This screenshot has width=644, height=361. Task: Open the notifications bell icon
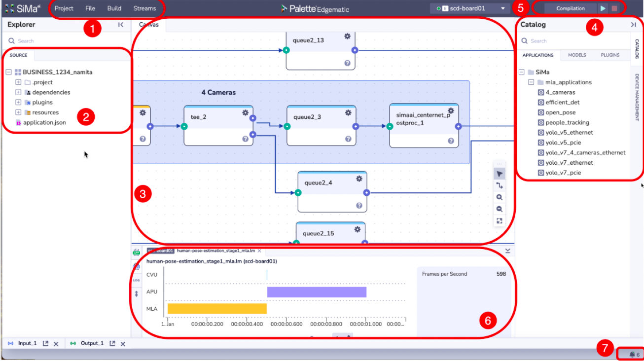[x=632, y=355]
